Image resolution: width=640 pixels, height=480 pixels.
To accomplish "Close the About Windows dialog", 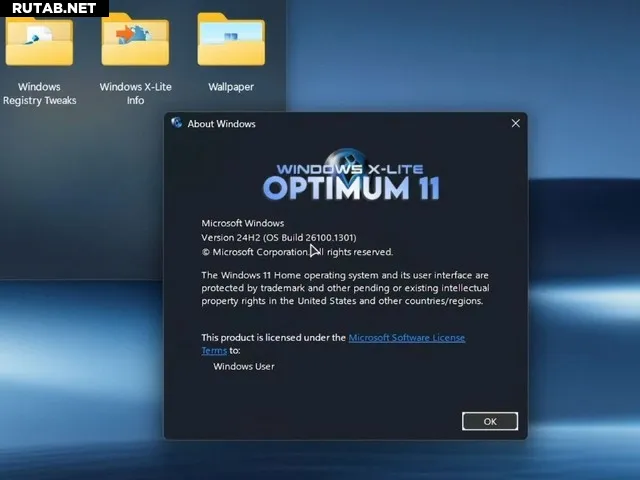I will (515, 124).
